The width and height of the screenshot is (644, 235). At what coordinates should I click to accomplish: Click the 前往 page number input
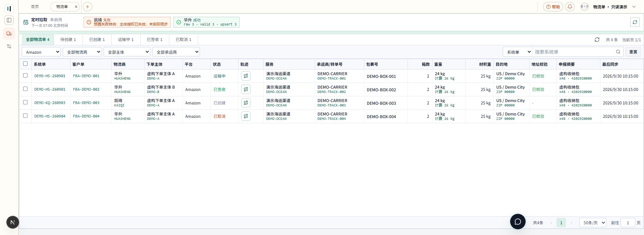point(628,223)
